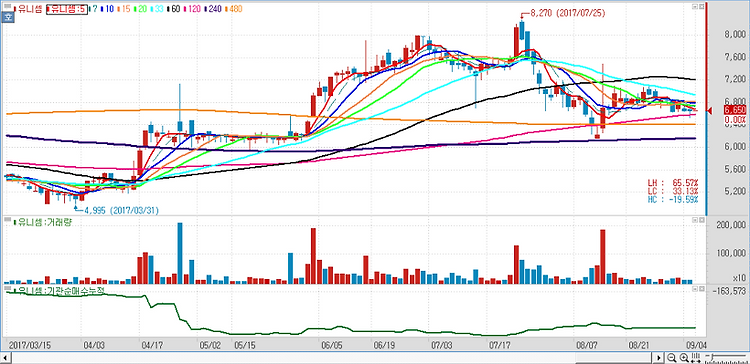The height and width of the screenshot is (364, 750).
Task: Select the 240-day moving average legend
Action: [x=213, y=9]
